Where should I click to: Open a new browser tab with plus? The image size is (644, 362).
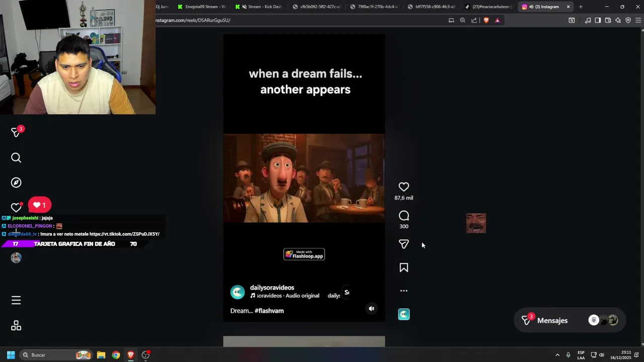click(581, 7)
